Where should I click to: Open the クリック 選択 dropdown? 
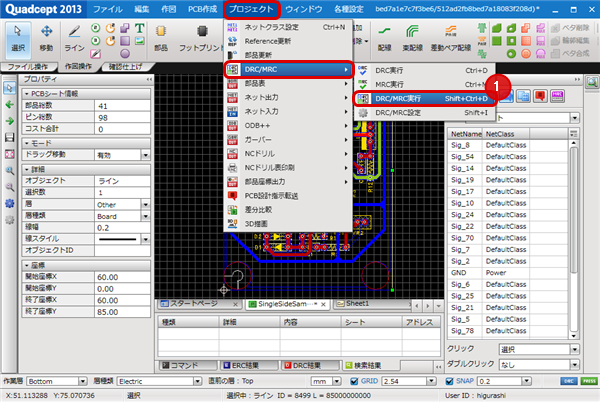(574, 349)
